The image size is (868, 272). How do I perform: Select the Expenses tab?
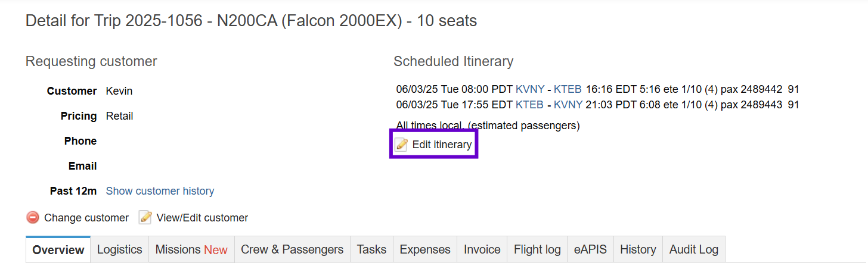pyautogui.click(x=425, y=249)
